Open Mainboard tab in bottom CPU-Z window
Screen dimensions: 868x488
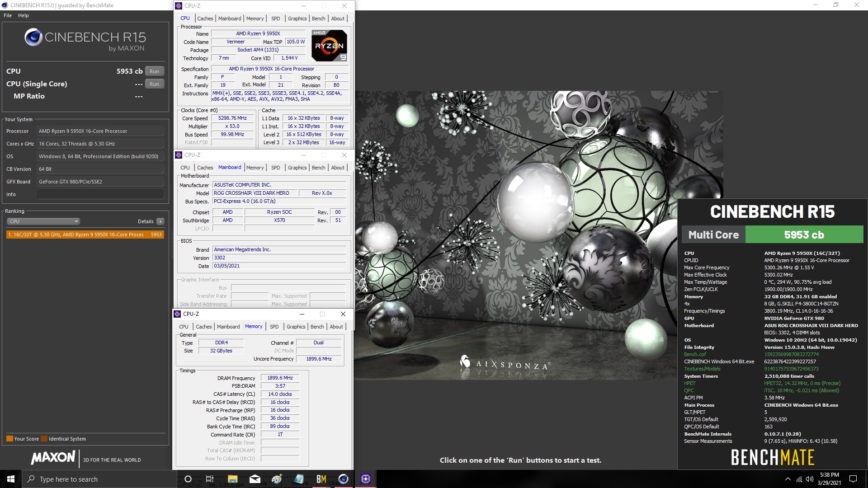(228, 327)
